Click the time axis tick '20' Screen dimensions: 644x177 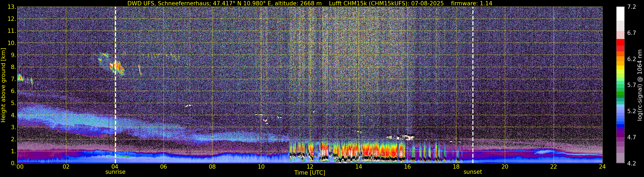pyautogui.click(x=505, y=166)
